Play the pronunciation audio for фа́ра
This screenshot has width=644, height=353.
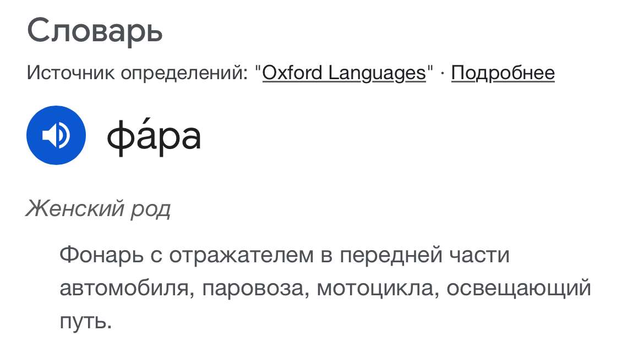point(56,135)
